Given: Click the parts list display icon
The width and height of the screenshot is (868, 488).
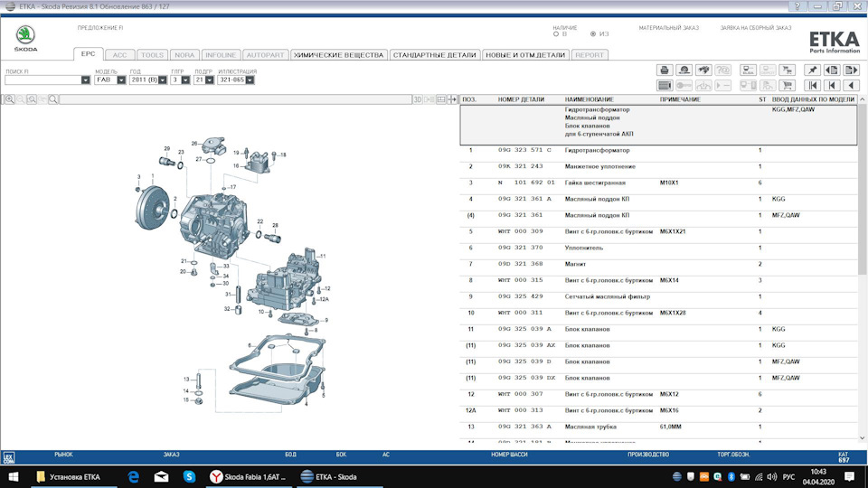Looking at the screenshot, I should (665, 85).
